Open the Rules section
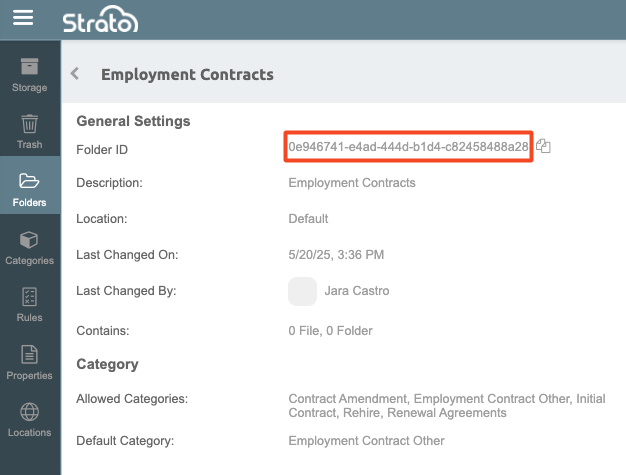The width and height of the screenshot is (626, 475). coord(29,304)
